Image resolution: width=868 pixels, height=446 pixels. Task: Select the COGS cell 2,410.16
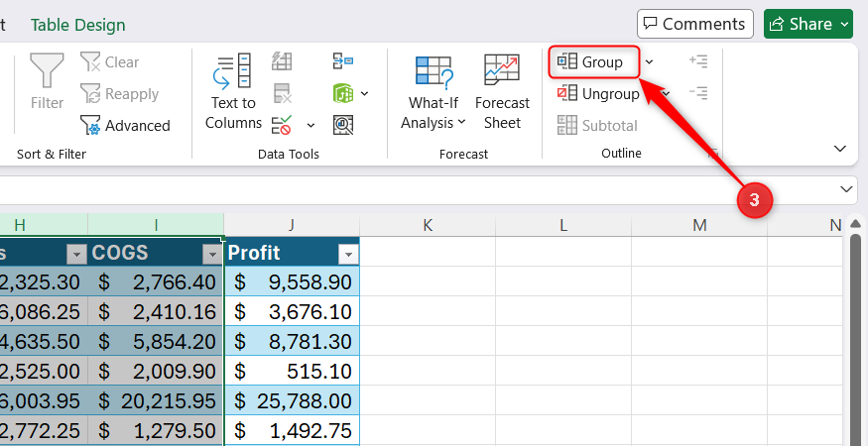(156, 311)
